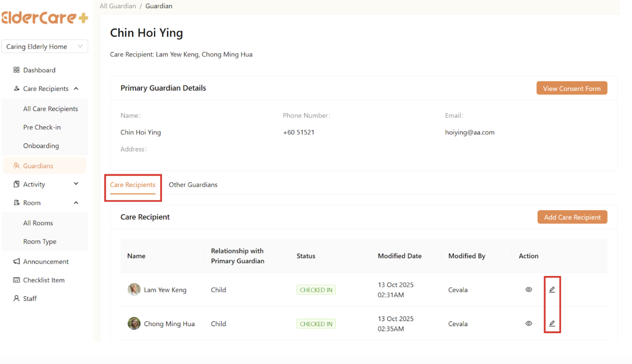
Task: Select the Care Recipients tab
Action: click(133, 185)
